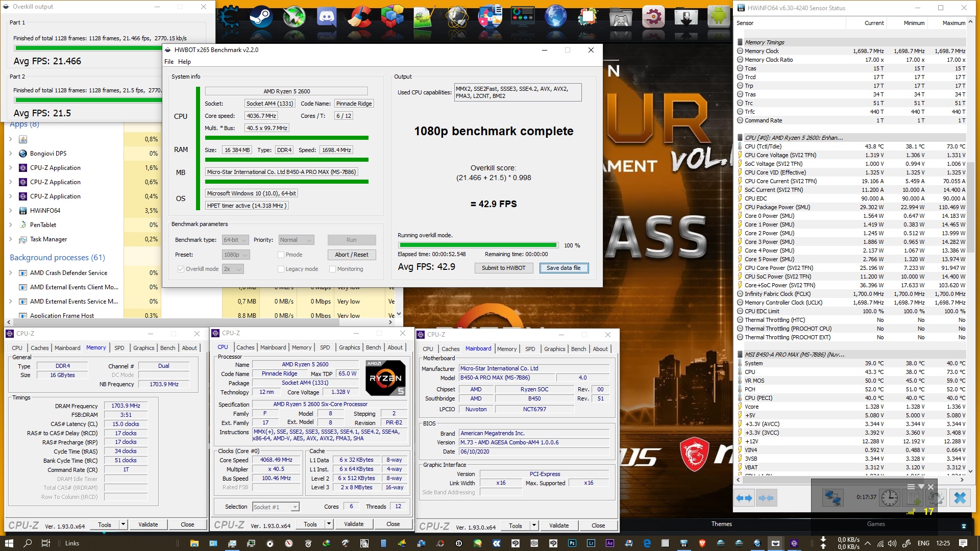
Task: Click the monitor dashboard icon in the dock
Action: [x=523, y=16]
